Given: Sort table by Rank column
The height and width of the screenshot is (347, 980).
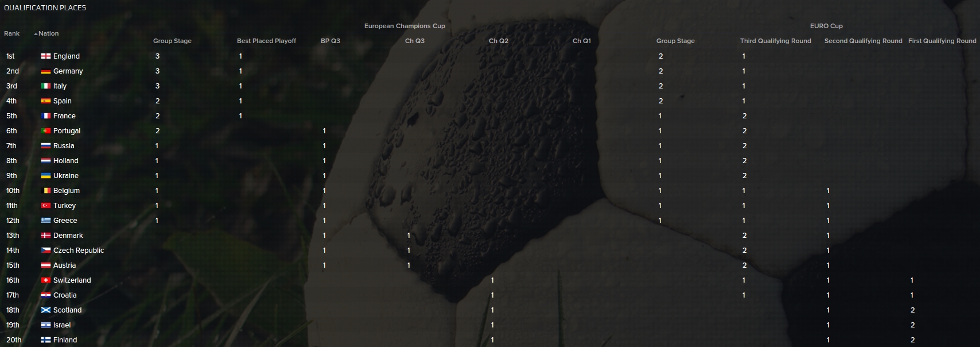Looking at the screenshot, I should (x=11, y=33).
